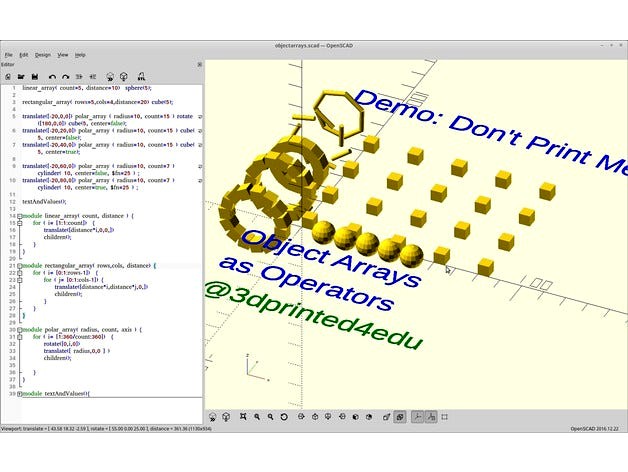Screen dimensions: 628x472
Task: Click the New file icon in editor toolbar
Action: [x=8, y=77]
